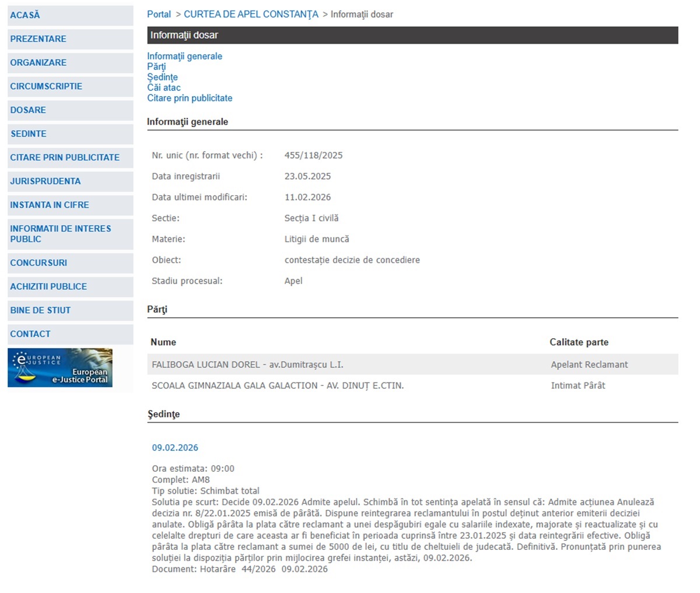This screenshot has height=593, width=700.
Task: Open SEDINTE in the left menu
Action: pos(70,134)
